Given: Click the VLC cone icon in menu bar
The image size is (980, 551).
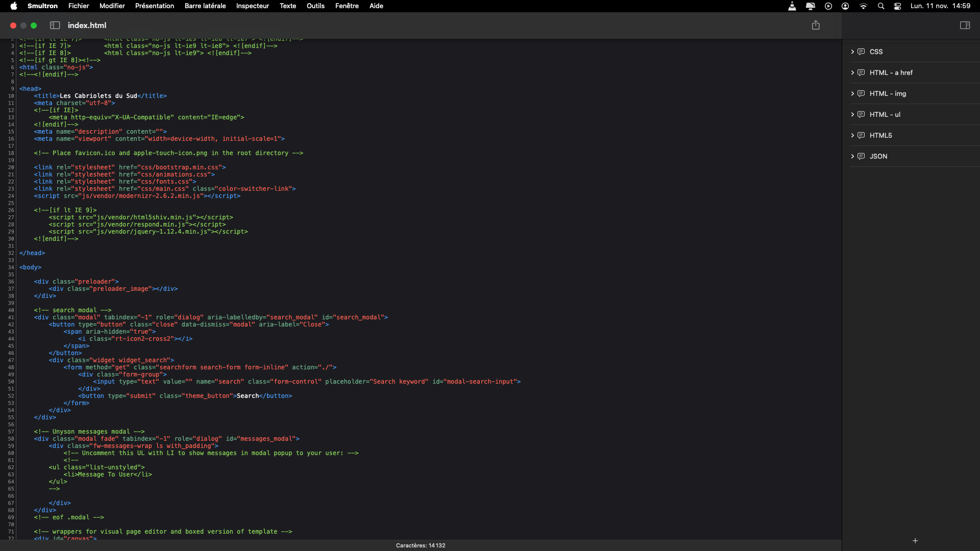Looking at the screenshot, I should (792, 6).
